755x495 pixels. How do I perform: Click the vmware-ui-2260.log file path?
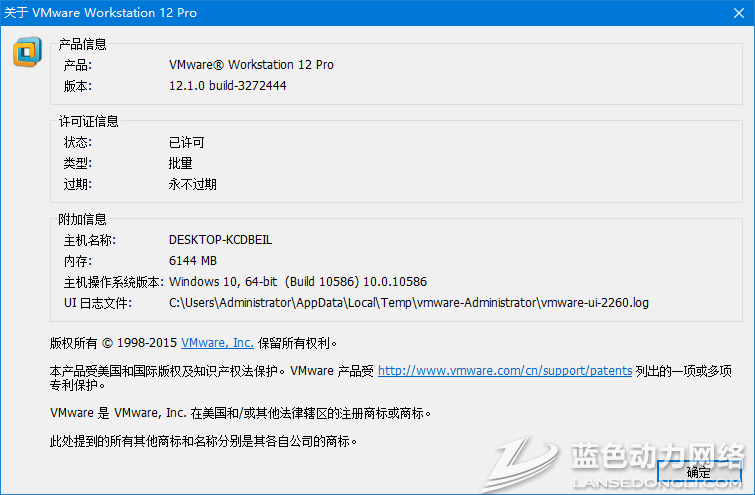point(408,302)
